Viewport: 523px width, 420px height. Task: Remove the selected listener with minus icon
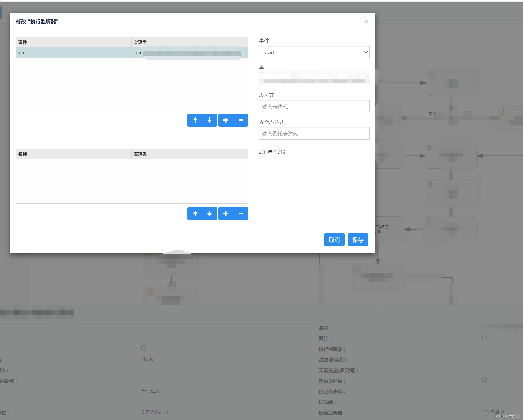pos(241,120)
